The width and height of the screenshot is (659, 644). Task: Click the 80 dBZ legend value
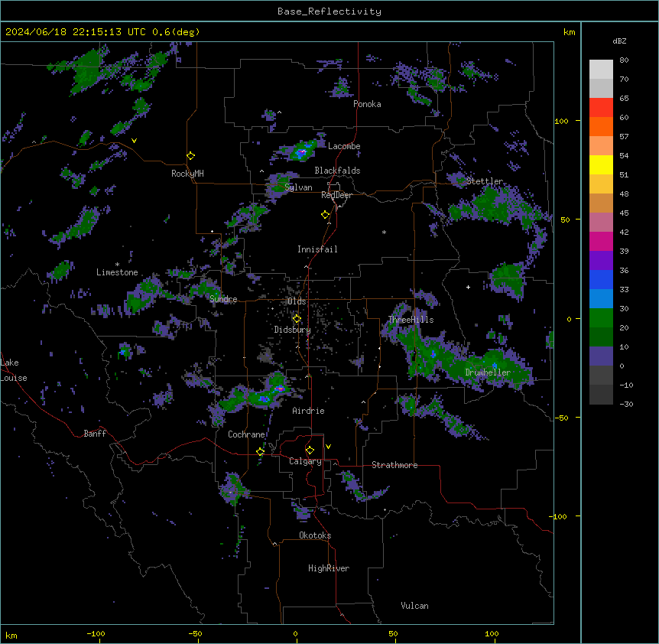624,60
